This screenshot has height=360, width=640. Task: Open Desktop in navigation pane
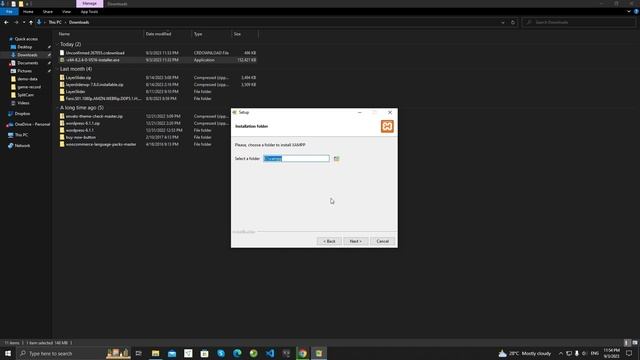tap(24, 47)
